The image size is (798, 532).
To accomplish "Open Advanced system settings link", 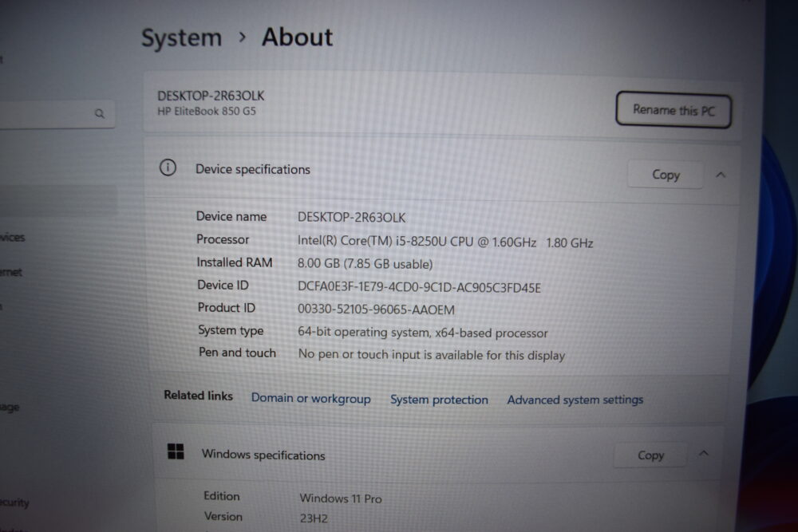I will click(x=575, y=400).
